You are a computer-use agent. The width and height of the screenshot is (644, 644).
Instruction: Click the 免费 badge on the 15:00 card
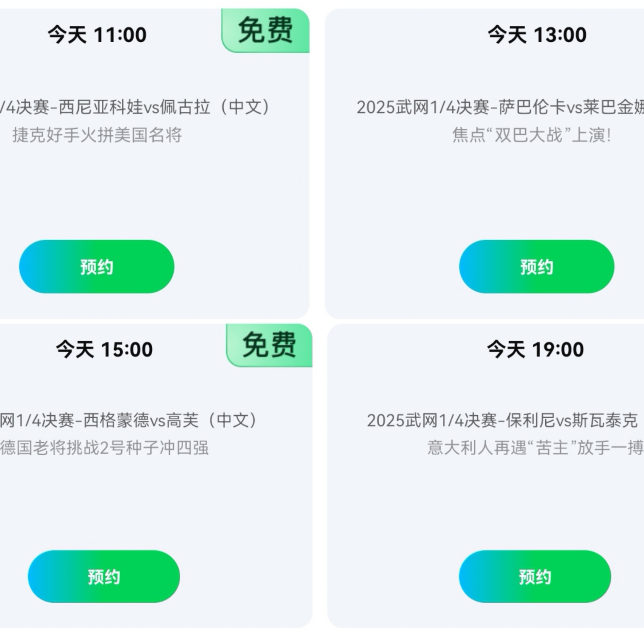point(269,345)
